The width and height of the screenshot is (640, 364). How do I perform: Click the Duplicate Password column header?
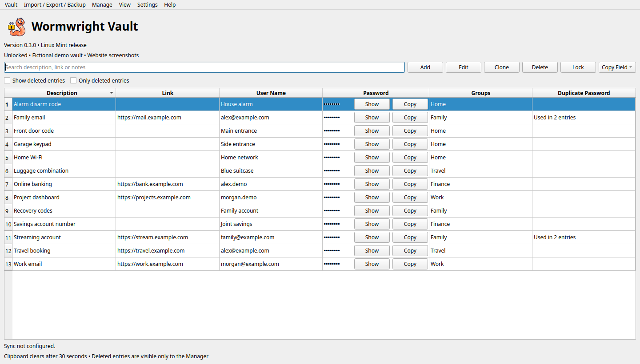pyautogui.click(x=584, y=93)
